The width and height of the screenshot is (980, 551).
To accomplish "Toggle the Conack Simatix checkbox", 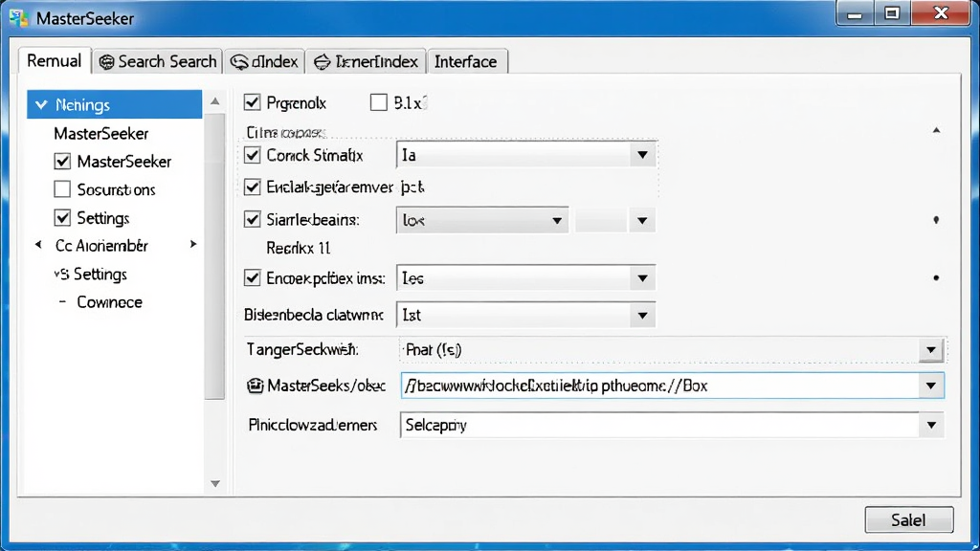I will tap(252, 155).
